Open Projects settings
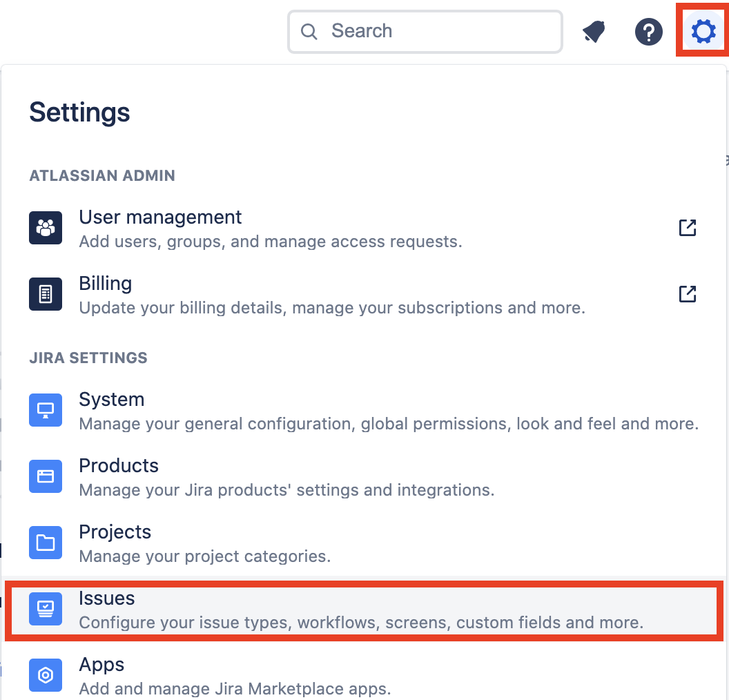 click(x=364, y=543)
